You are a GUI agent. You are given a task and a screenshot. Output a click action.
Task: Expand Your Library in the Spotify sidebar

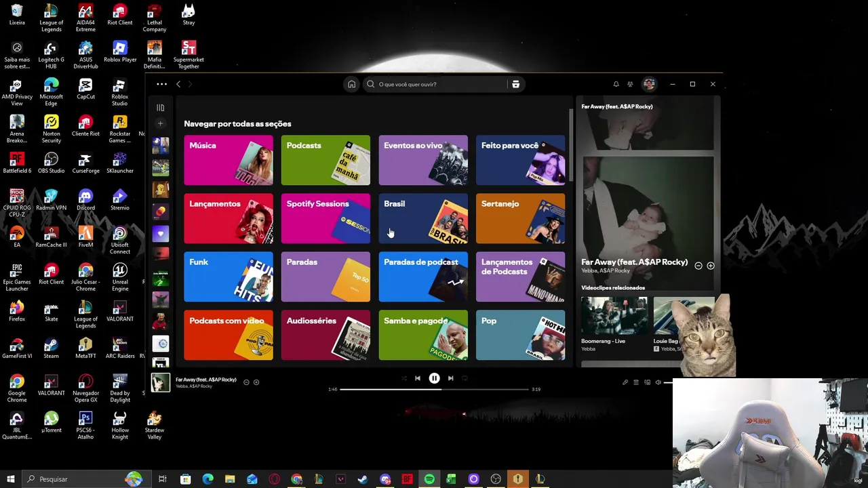pyautogui.click(x=160, y=108)
